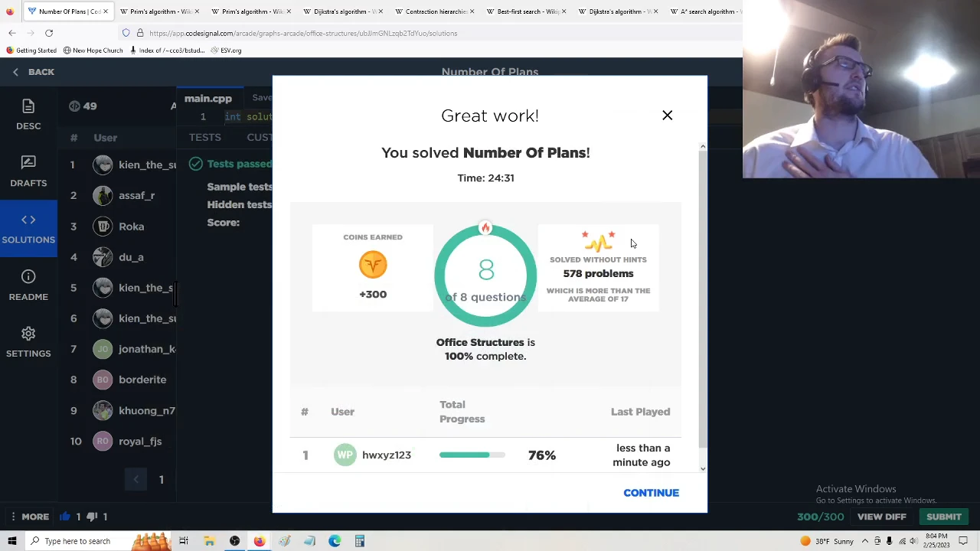This screenshot has height=551, width=980.
Task: Open Microsoft Edge from the taskbar
Action: click(x=335, y=541)
